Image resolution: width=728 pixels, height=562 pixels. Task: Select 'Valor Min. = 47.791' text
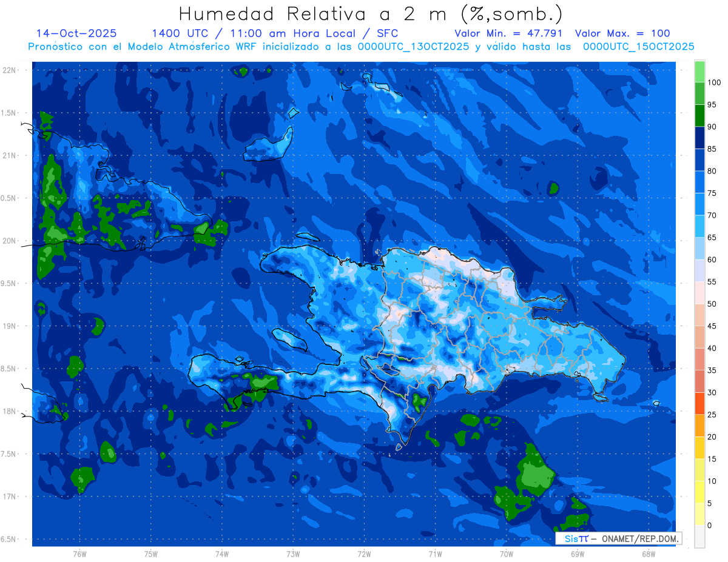point(508,33)
